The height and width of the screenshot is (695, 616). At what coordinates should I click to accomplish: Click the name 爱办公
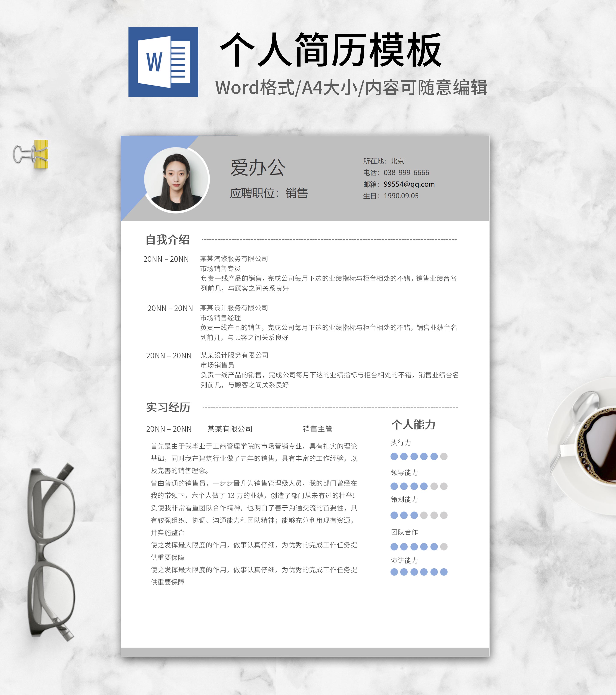(x=258, y=168)
